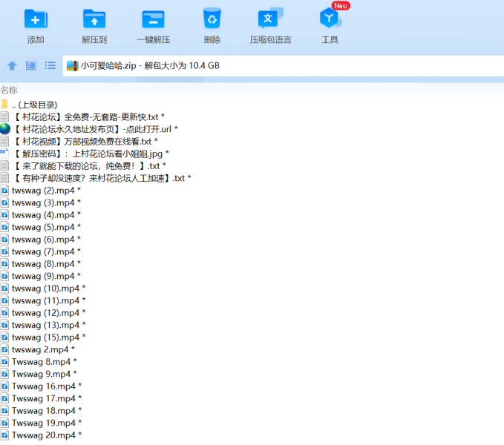Image resolution: width=504 pixels, height=445 pixels.
Task: Open the Tools (工具) menu icon
Action: (330, 19)
